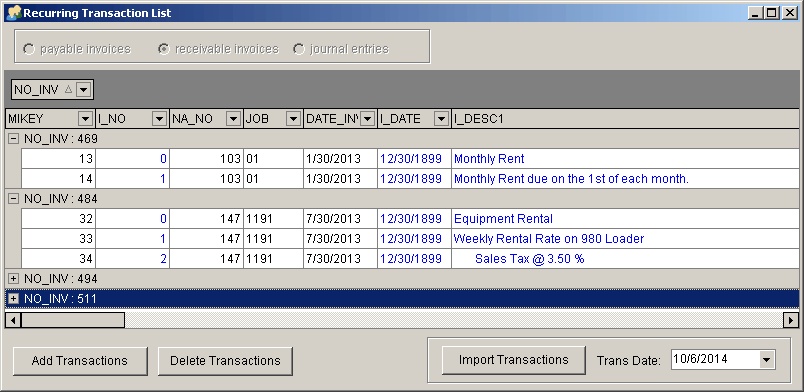The height and width of the screenshot is (392, 804).
Task: Maximize the Recurring Transaction List window
Action: [771, 13]
